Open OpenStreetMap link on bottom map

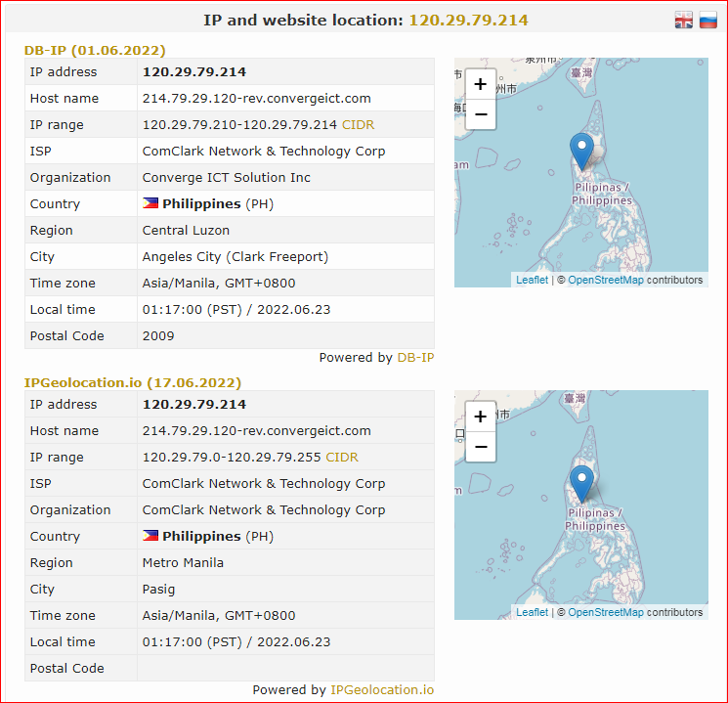[606, 612]
